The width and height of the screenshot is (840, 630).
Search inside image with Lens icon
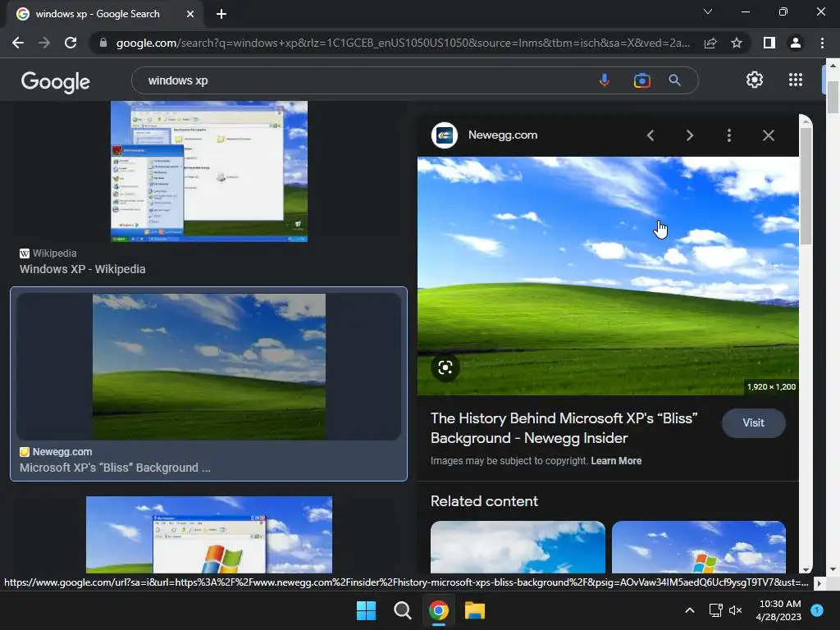[x=445, y=367]
